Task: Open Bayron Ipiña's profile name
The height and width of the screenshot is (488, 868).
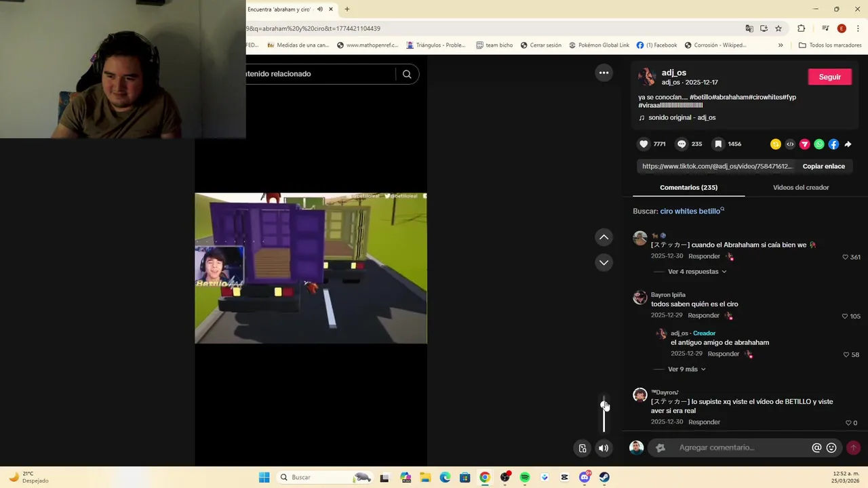Action: [x=668, y=295]
